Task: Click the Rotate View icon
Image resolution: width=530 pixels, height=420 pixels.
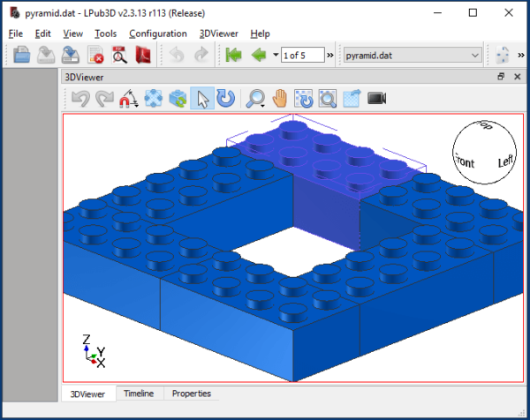Action: [304, 99]
